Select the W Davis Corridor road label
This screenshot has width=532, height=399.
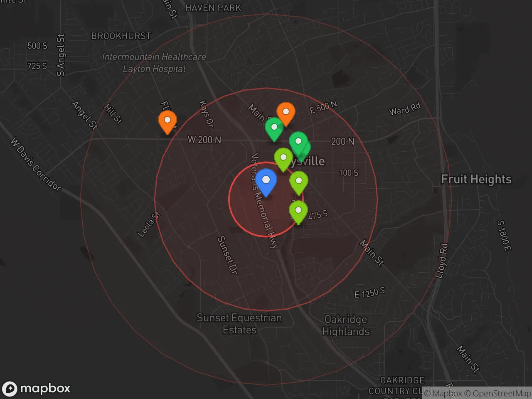click(x=36, y=164)
